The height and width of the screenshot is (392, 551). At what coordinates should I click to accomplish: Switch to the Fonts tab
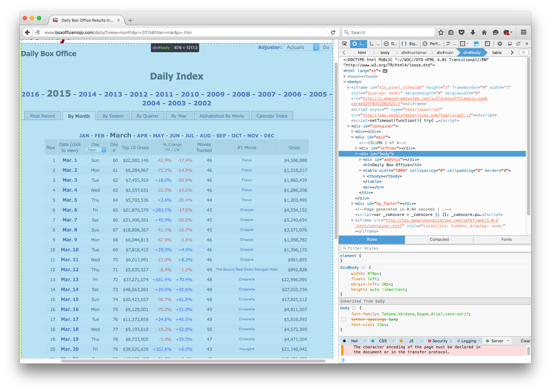coord(506,240)
